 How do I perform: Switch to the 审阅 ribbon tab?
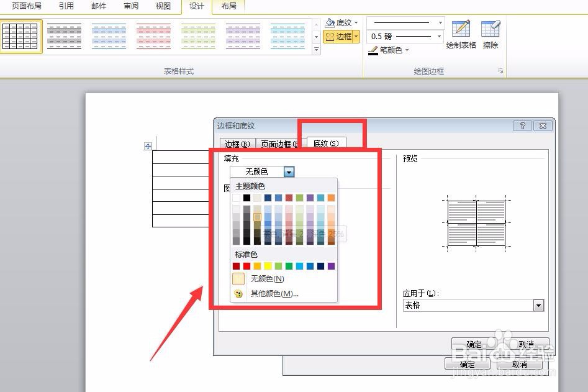click(131, 6)
